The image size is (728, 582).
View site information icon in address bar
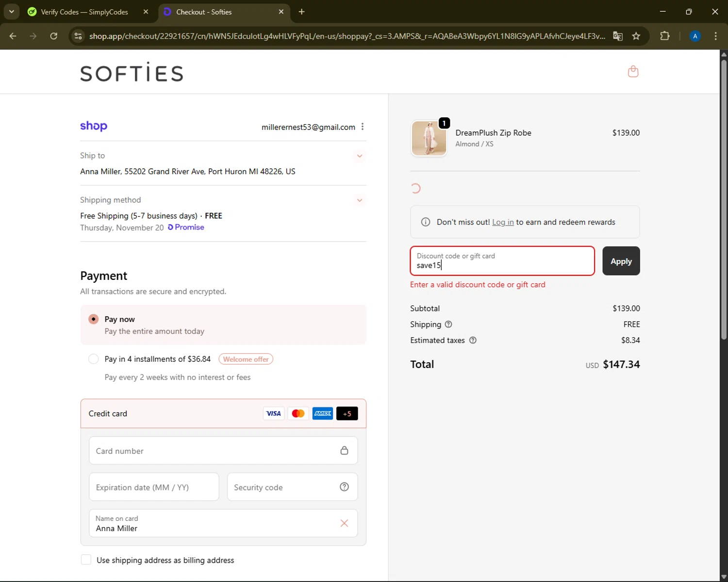[x=78, y=36]
